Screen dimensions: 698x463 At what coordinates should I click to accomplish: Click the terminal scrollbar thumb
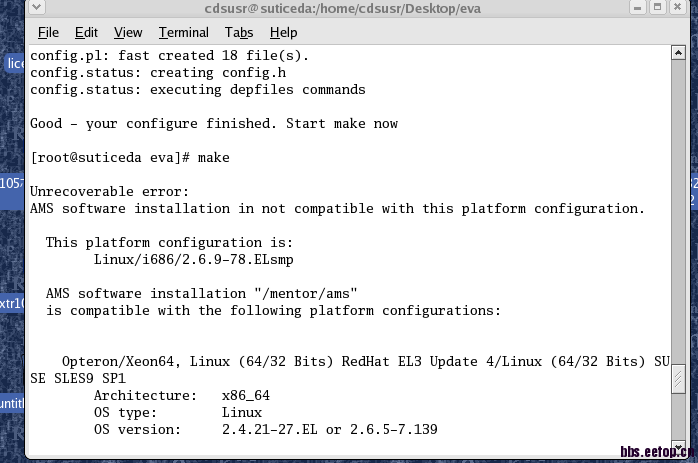point(677,378)
